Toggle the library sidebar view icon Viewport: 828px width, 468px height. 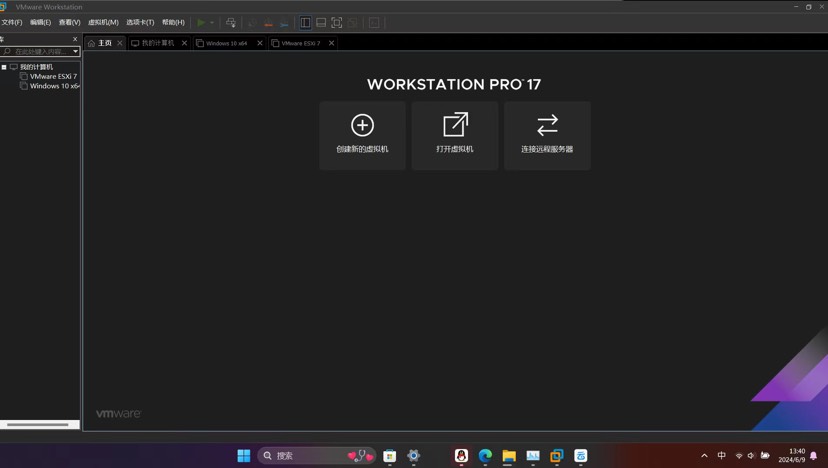(x=305, y=23)
